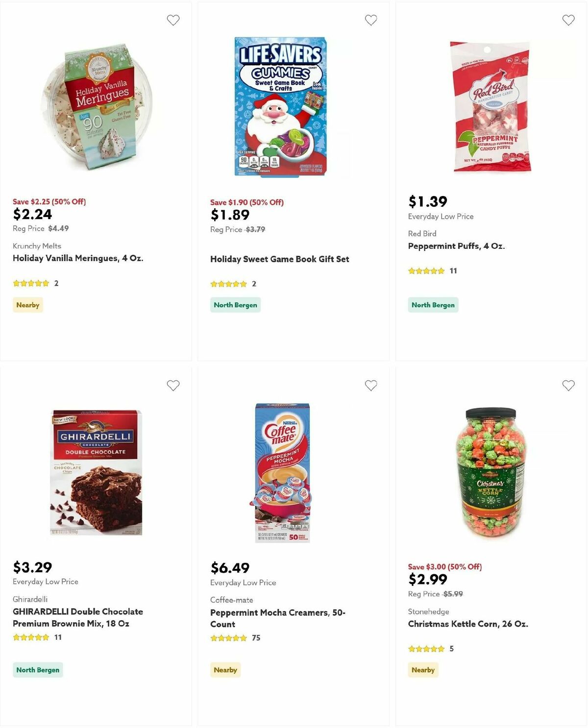Toggle the favorite heart on Christmas Kettle Corn

(x=568, y=386)
